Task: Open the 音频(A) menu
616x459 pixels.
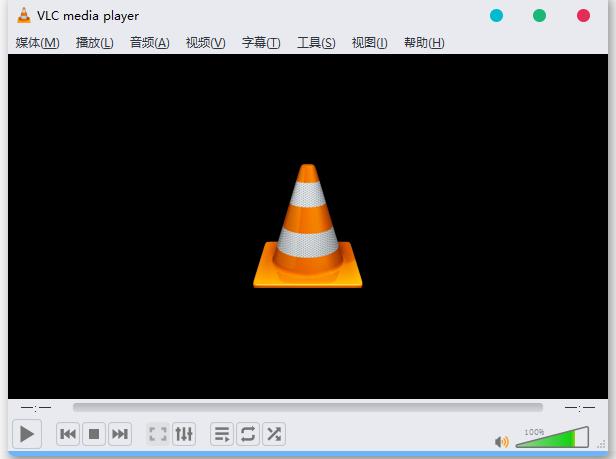Action: tap(150, 42)
